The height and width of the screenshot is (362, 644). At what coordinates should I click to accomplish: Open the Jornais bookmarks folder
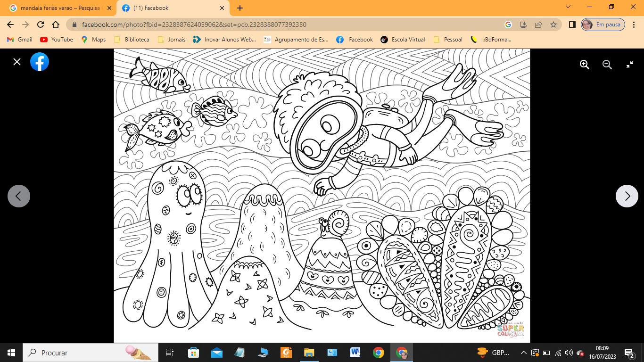172,40
